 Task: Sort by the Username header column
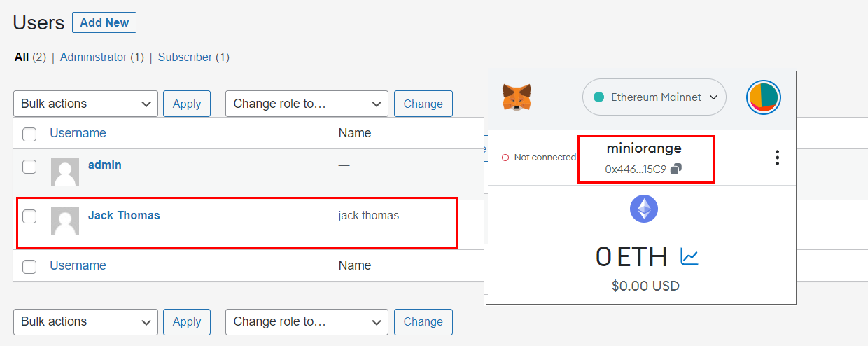pos(78,133)
